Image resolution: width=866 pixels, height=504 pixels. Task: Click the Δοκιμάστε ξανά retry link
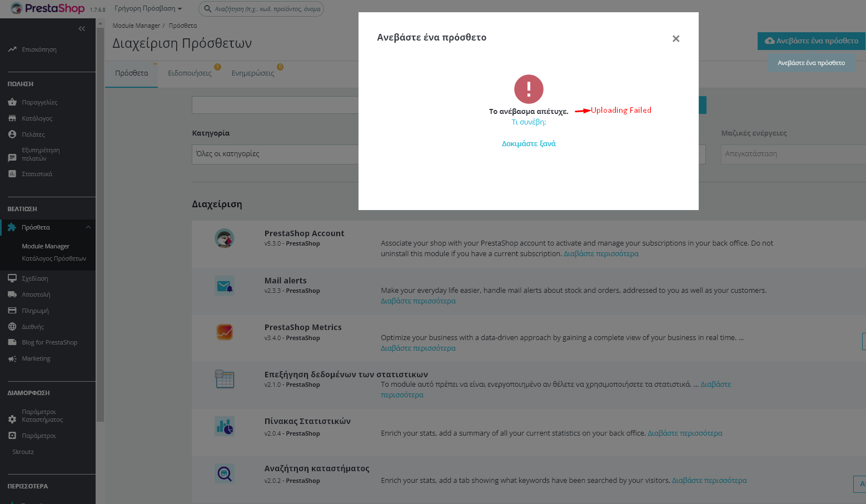click(528, 143)
